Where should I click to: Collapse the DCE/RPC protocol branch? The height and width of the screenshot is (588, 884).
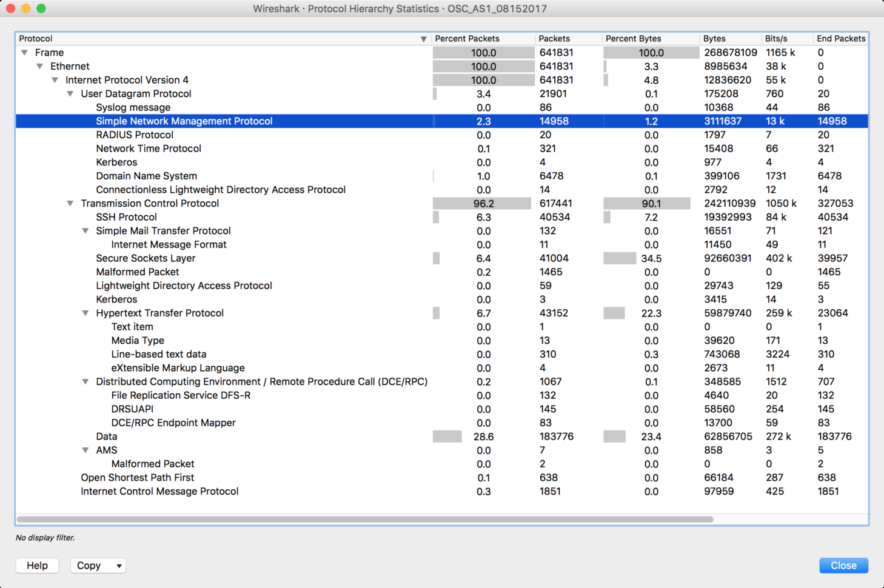pyautogui.click(x=85, y=382)
